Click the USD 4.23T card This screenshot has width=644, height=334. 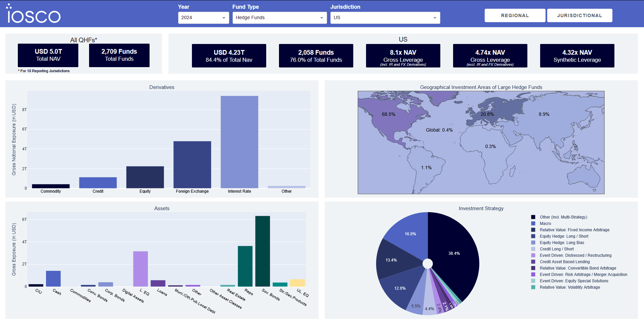click(229, 56)
